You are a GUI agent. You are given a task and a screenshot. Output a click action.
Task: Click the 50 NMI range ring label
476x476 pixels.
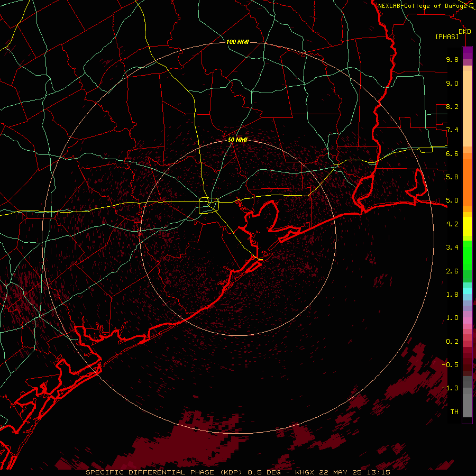pos(237,140)
